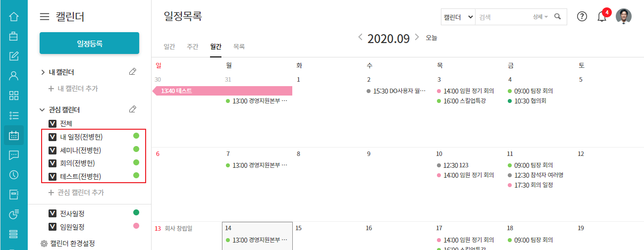The width and height of the screenshot is (644, 250).
Task: Click the pink dot beside 임원일정
Action: pyautogui.click(x=136, y=226)
